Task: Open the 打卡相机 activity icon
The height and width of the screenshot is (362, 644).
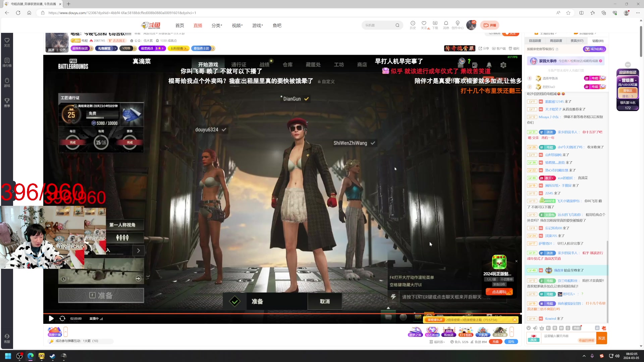Action: click(x=466, y=332)
